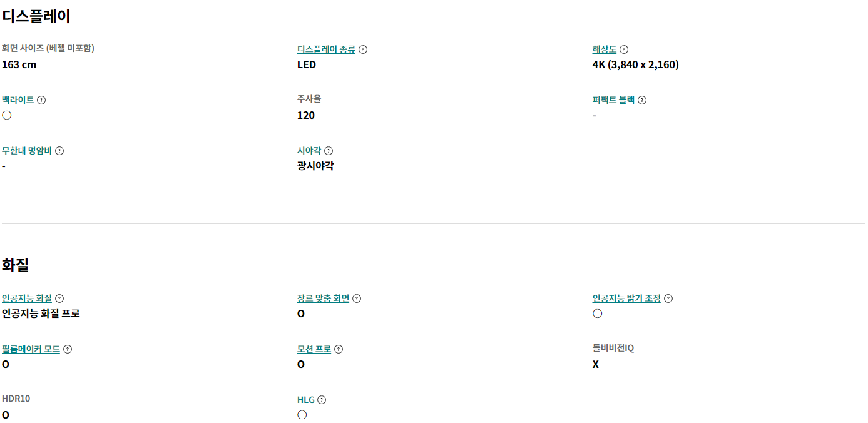Click the question-mark icon next to HLG

pos(322,400)
